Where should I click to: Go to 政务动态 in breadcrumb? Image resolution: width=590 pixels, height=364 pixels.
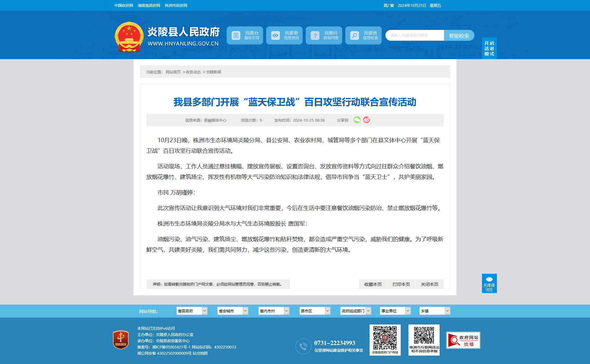193,72
